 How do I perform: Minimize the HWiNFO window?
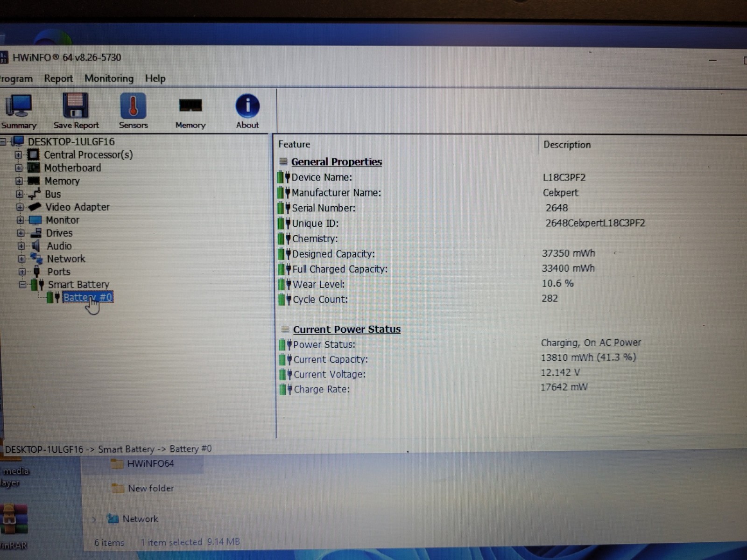click(712, 60)
